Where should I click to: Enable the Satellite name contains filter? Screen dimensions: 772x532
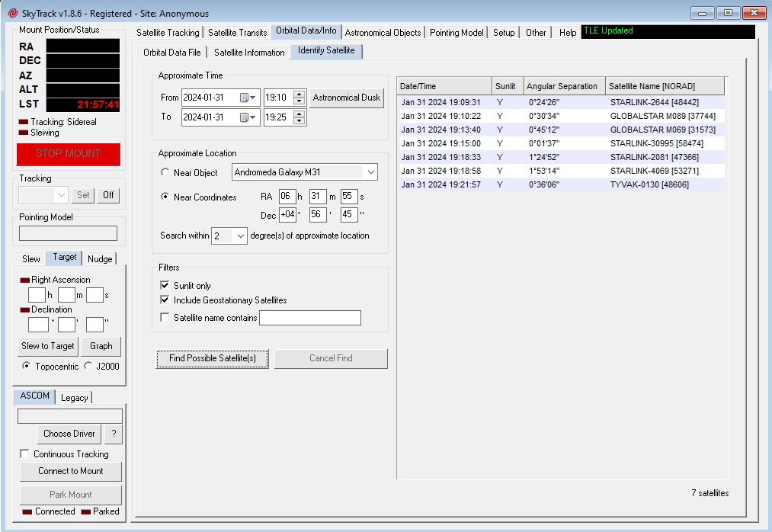tap(165, 317)
